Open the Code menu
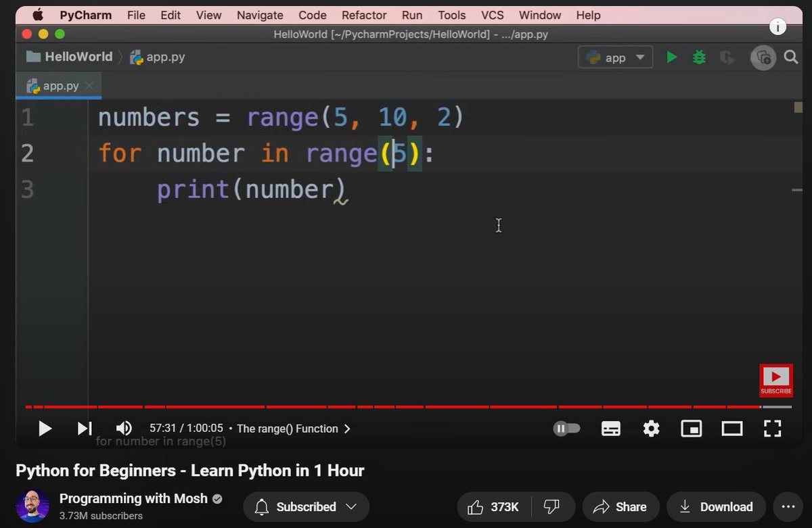812x528 pixels. click(x=312, y=15)
